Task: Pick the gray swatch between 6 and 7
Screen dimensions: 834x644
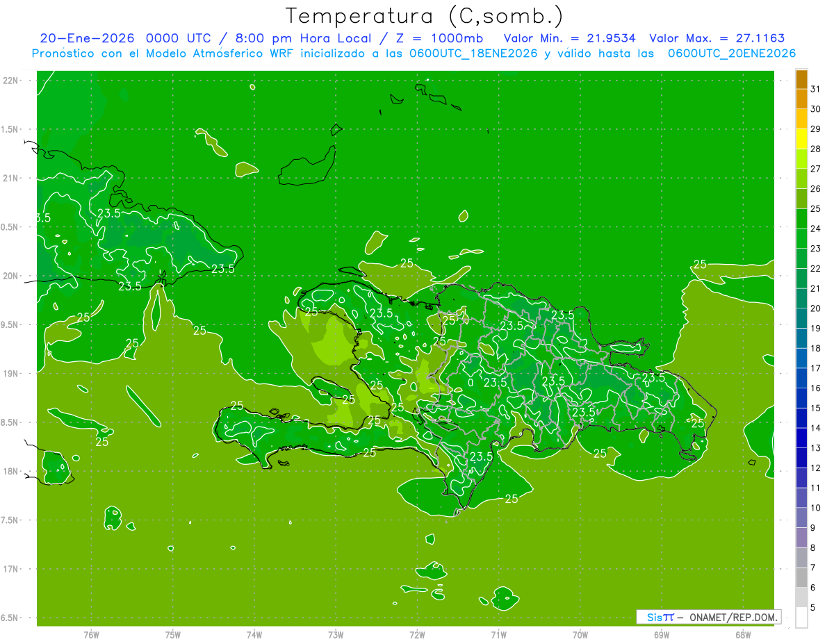Action: pos(802,578)
